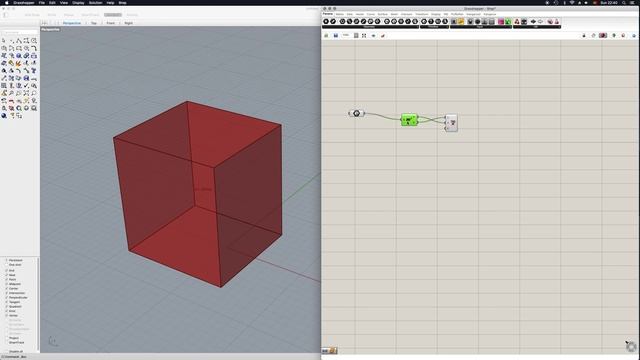The image size is (640, 360).
Task: Click the compass widget in canvas corner
Action: [x=631, y=347]
